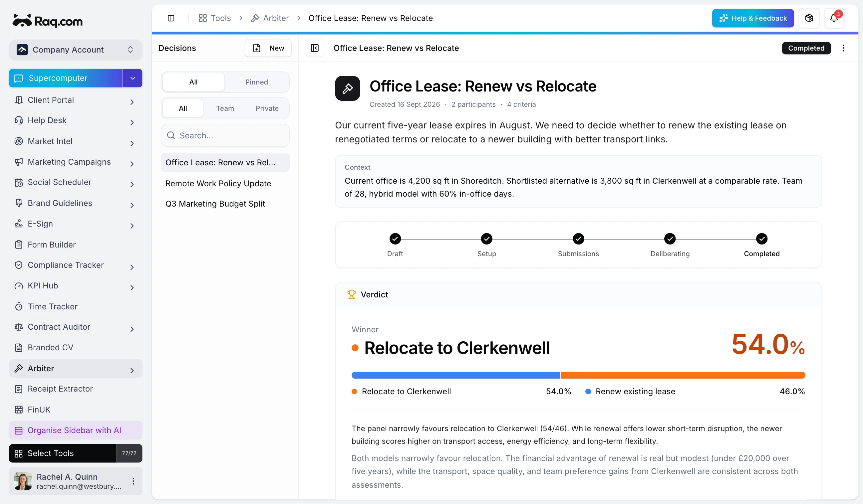
Task: Filter decisions by Team
Action: coord(225,108)
